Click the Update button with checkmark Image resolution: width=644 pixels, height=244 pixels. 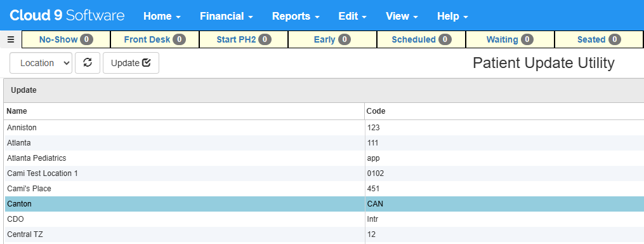click(131, 63)
